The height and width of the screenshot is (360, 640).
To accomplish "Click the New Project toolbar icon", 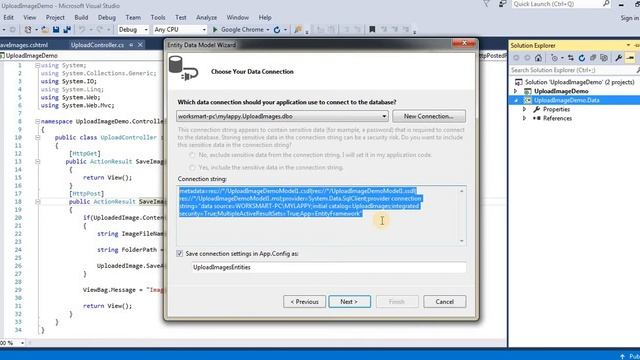I will coord(28,29).
